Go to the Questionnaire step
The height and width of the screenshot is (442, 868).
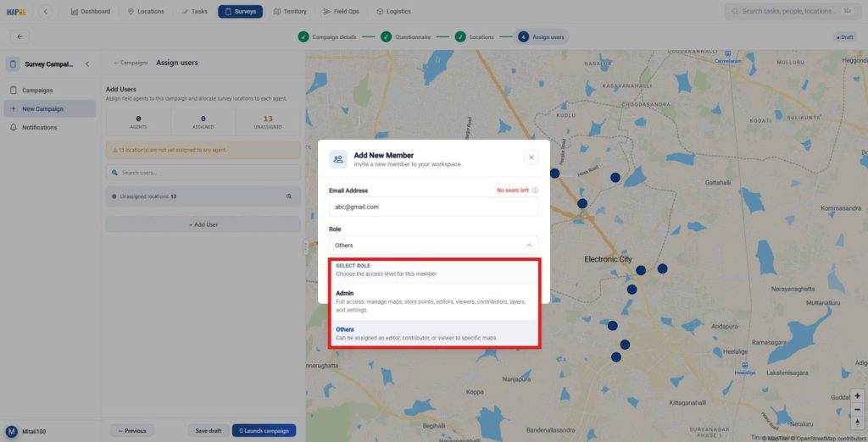tap(406, 37)
